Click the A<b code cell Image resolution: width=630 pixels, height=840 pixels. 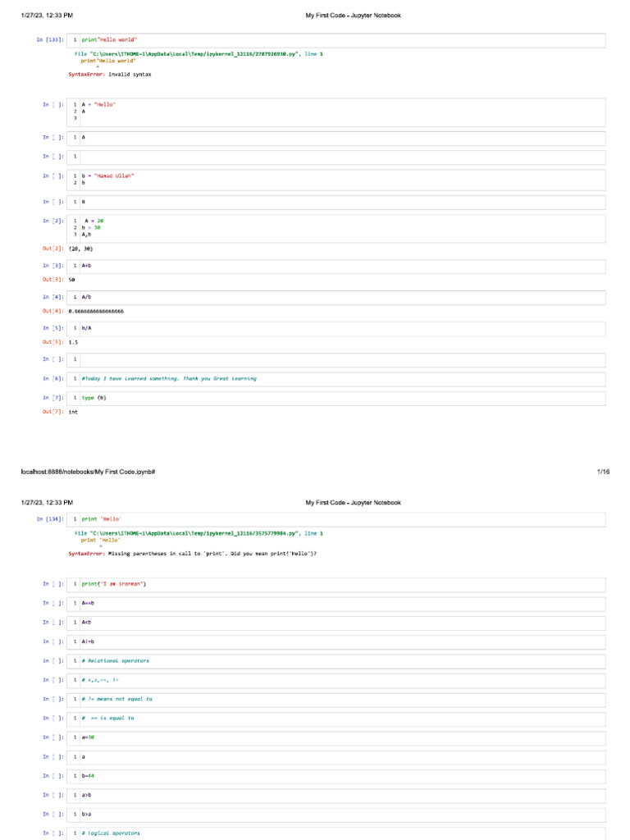tap(336, 623)
